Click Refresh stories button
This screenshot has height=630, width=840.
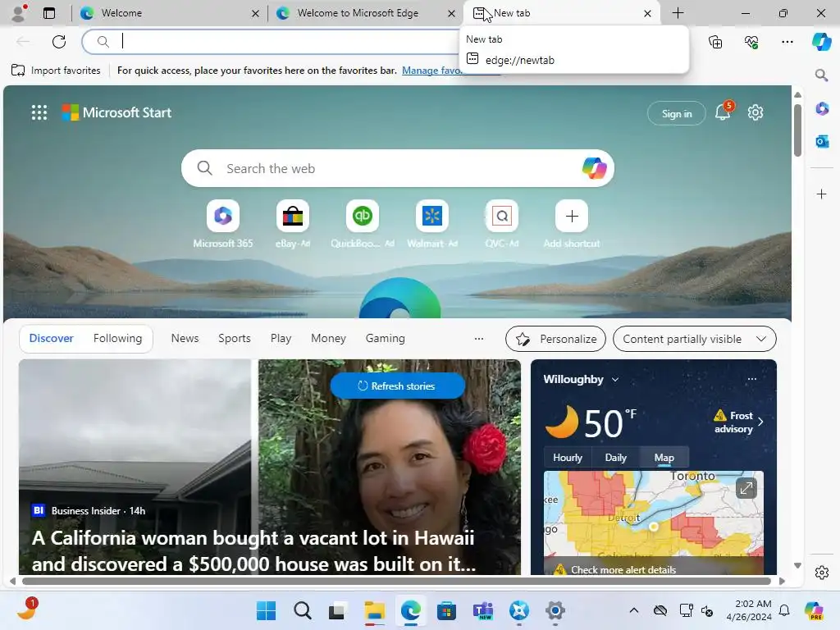(397, 386)
